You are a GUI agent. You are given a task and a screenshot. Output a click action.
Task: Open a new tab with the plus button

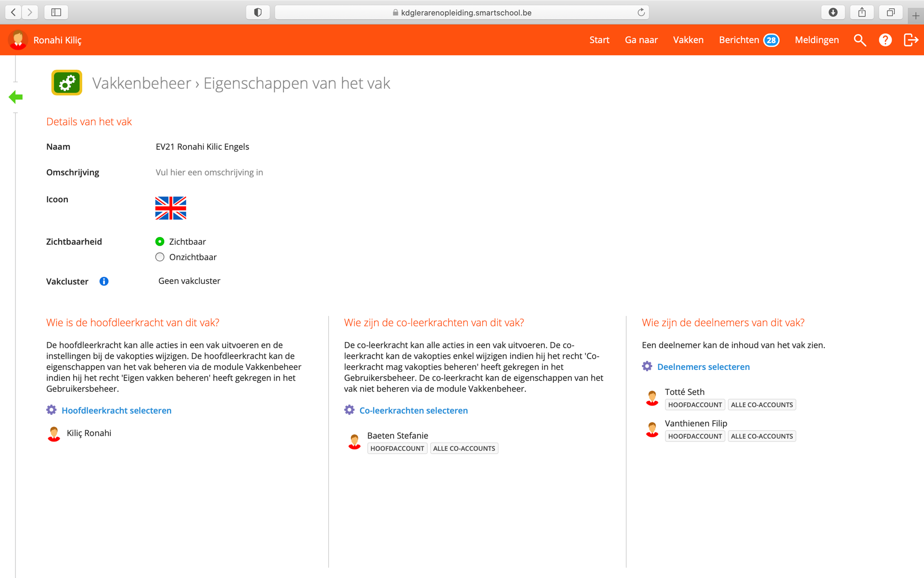(916, 16)
